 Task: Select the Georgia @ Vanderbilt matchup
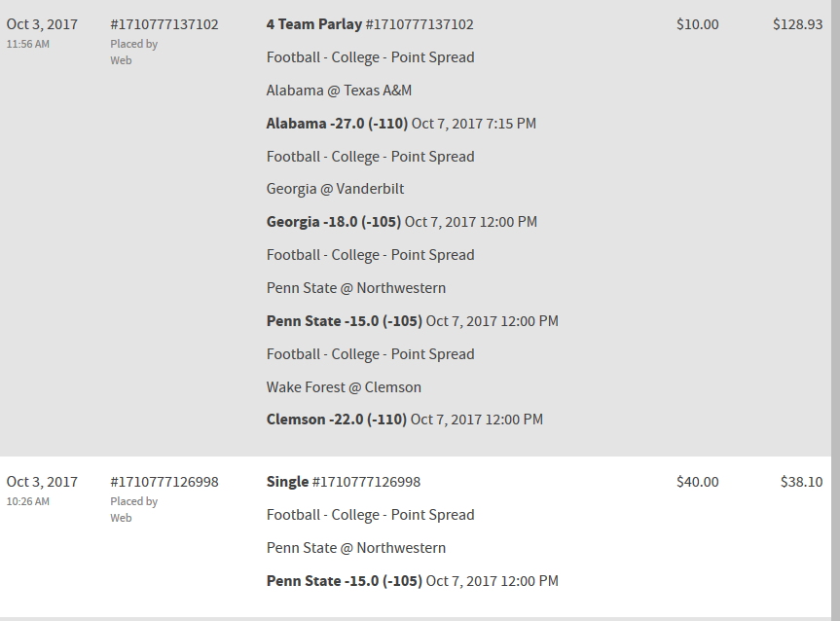(x=335, y=189)
